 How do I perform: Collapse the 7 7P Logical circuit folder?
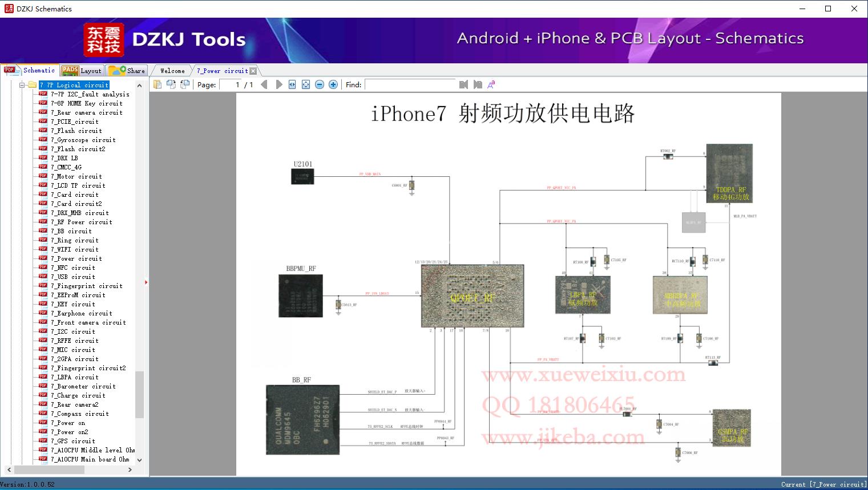click(22, 85)
